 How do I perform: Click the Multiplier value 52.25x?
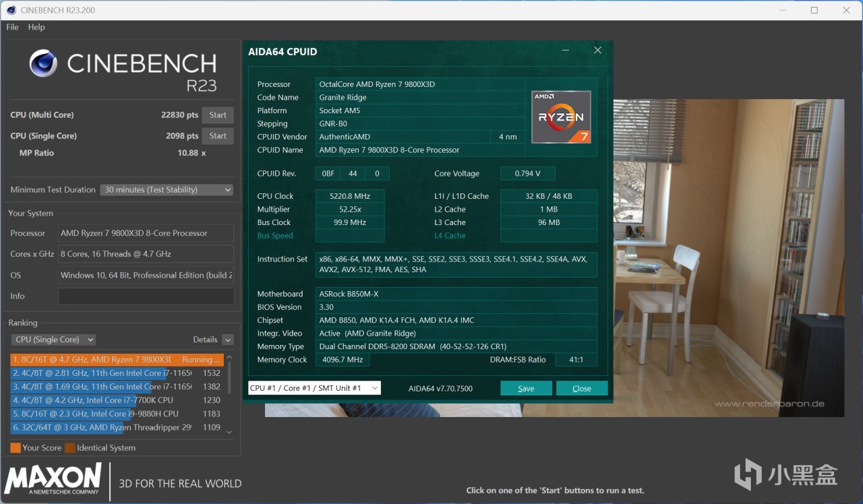(350, 210)
